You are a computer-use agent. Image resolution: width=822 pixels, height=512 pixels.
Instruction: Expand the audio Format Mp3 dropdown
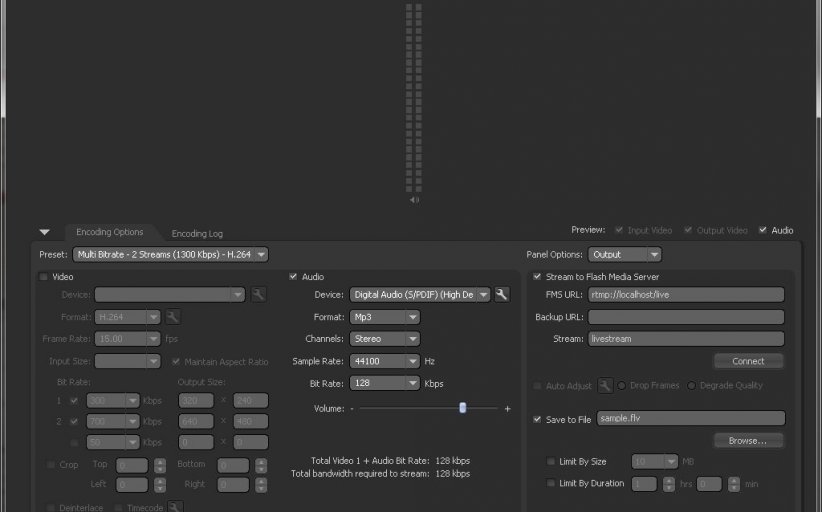385,317
